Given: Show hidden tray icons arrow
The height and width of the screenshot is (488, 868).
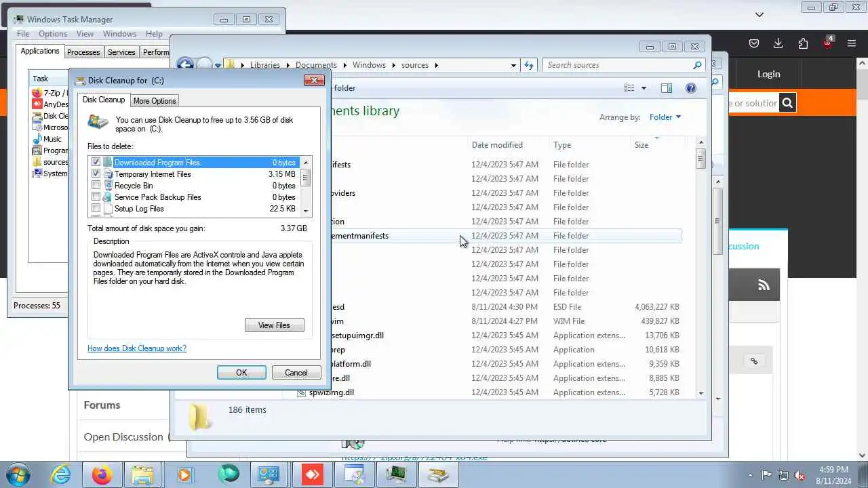Looking at the screenshot, I should click(750, 475).
